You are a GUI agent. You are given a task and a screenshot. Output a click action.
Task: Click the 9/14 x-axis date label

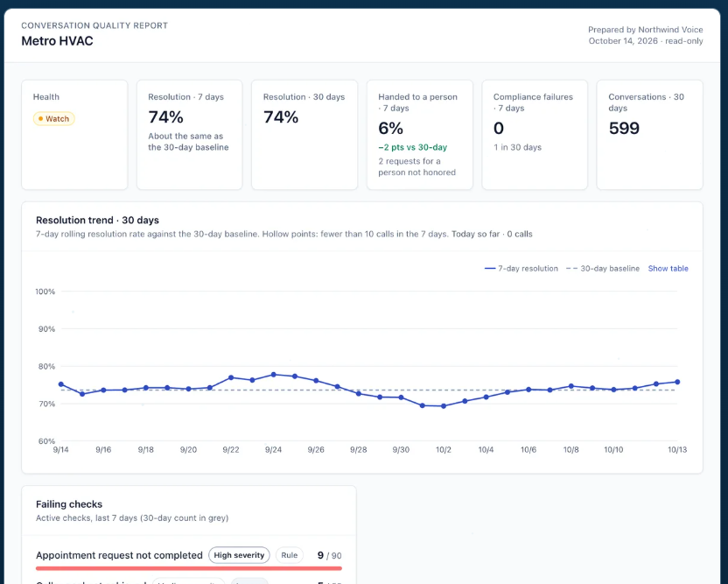click(61, 450)
